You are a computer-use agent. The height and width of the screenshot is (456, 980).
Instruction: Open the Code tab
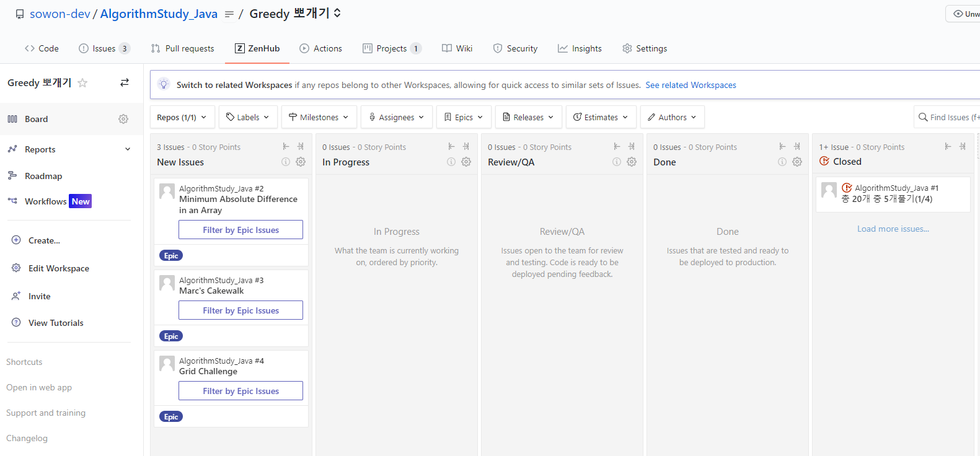[42, 48]
